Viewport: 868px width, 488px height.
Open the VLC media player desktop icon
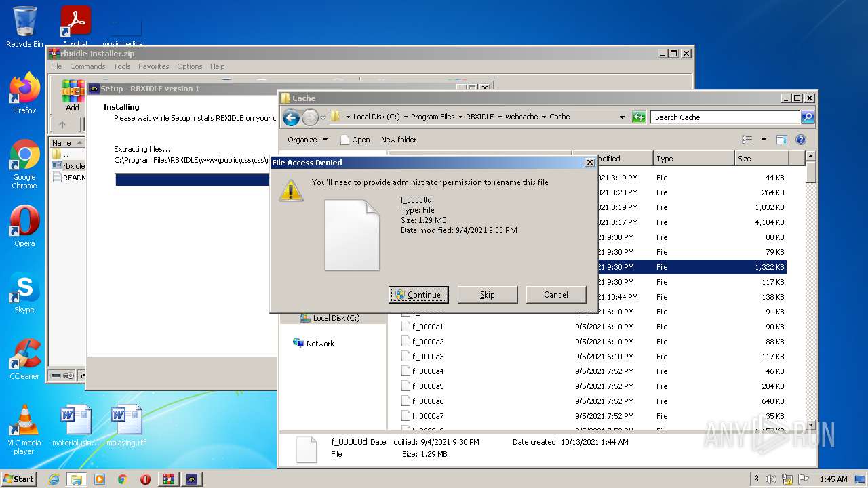(x=24, y=430)
